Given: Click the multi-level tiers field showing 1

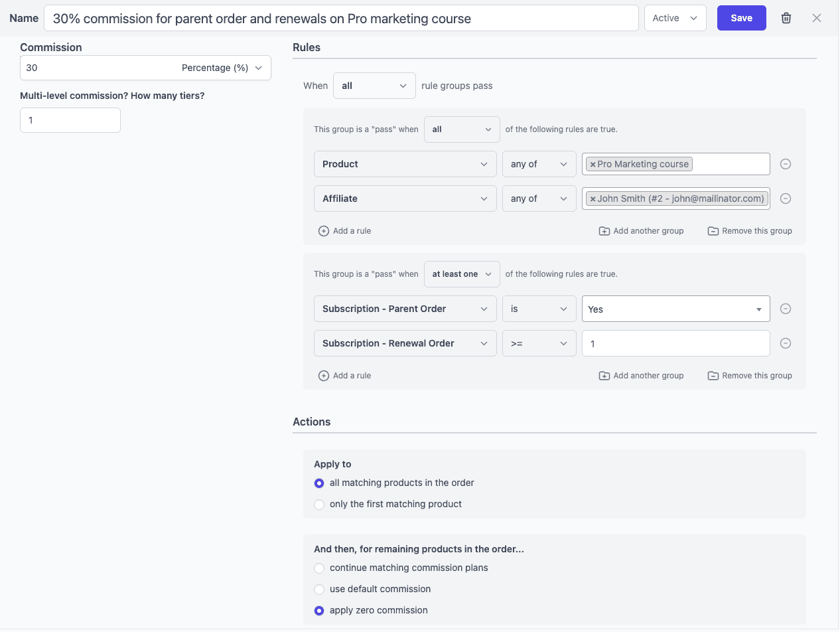Looking at the screenshot, I should [x=70, y=120].
